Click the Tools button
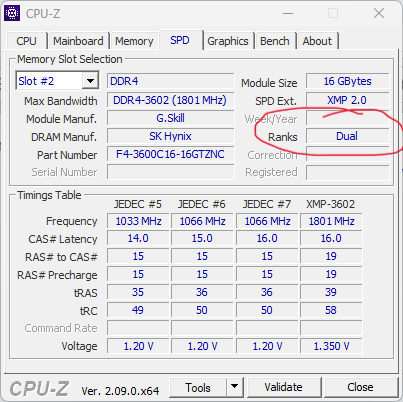Viewport: 403px width, 402px height. point(198,387)
